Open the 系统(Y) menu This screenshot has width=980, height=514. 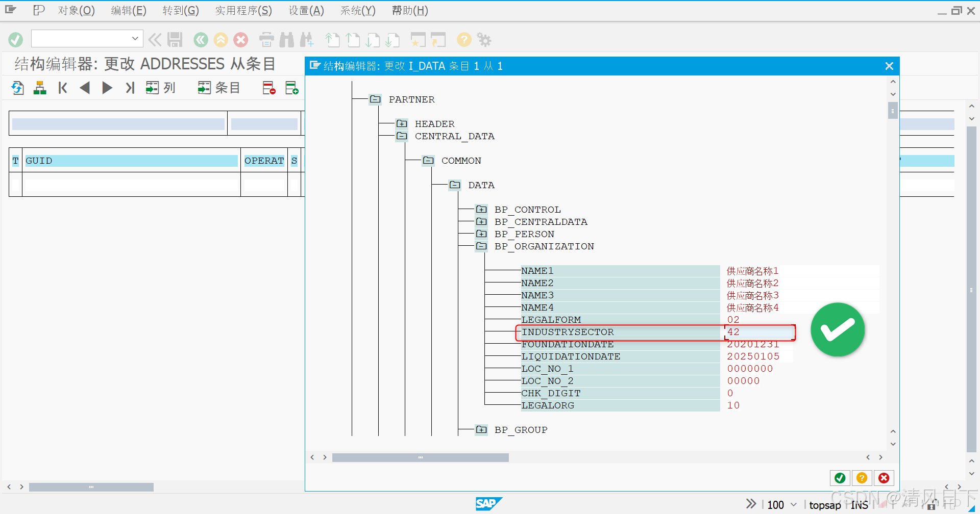(x=358, y=11)
